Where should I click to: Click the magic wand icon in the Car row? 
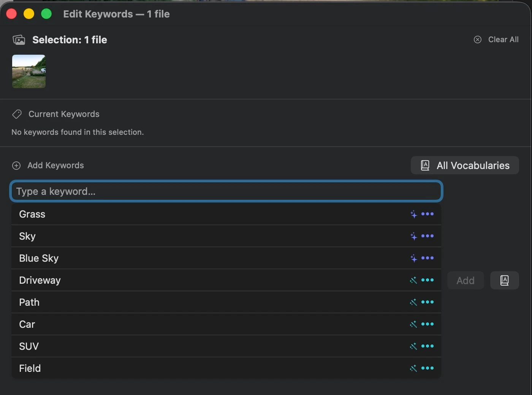point(413,324)
